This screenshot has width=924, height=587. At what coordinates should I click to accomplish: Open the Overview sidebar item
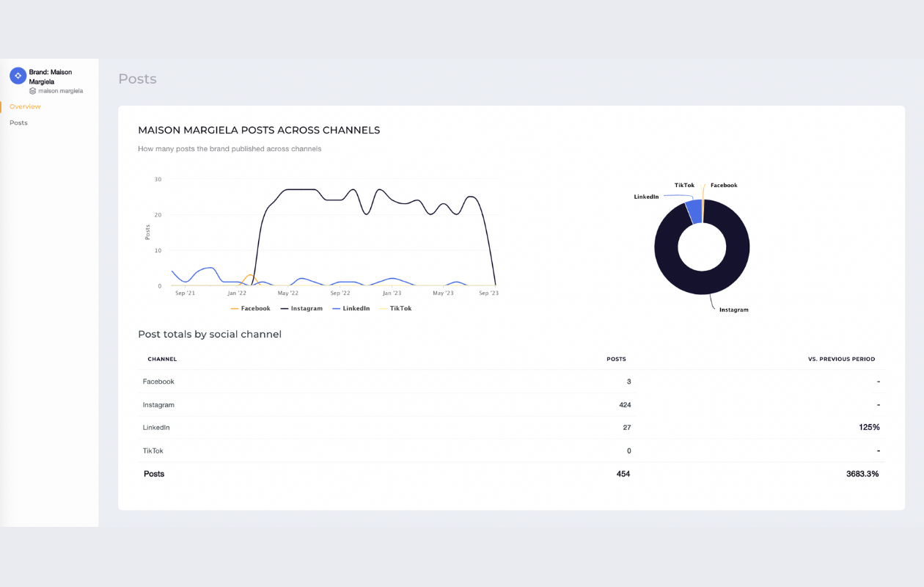(x=25, y=106)
